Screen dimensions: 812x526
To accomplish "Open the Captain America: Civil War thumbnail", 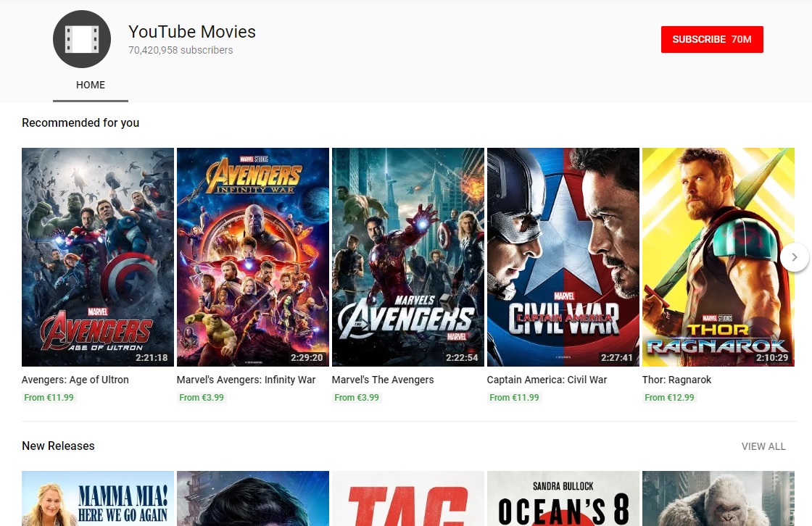I will 563,256.
